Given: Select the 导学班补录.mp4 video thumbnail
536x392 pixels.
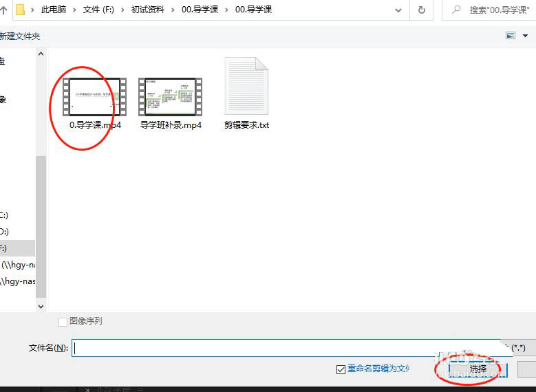Looking at the screenshot, I should 170,97.
